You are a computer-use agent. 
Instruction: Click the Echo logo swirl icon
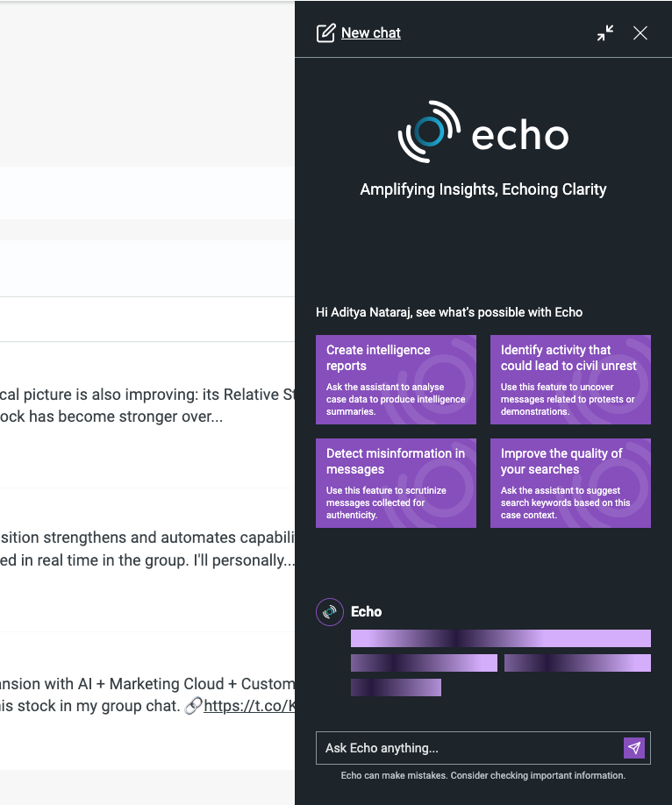tap(429, 132)
